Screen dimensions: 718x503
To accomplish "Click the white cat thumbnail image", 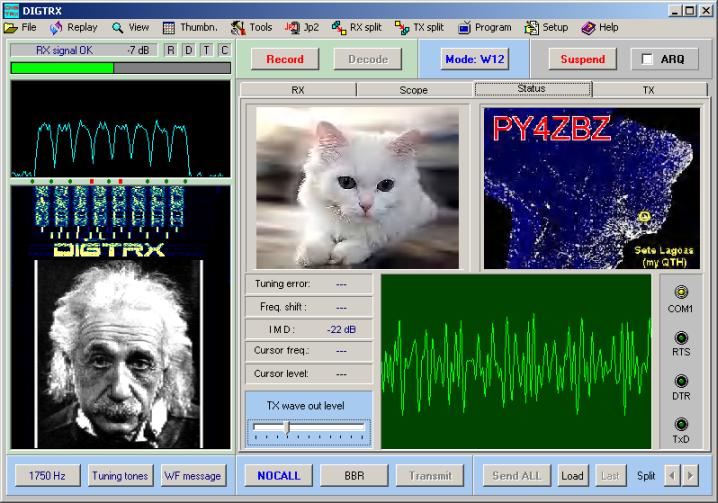I will point(357,187).
